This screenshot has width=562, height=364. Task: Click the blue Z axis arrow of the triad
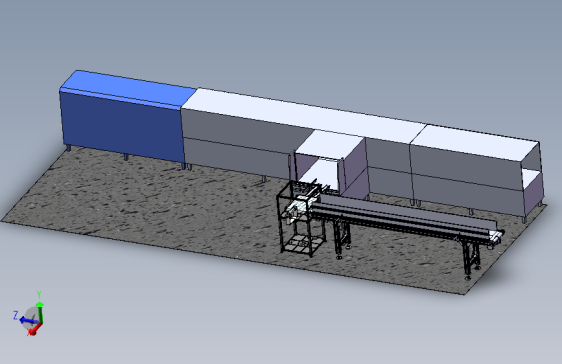29,320
